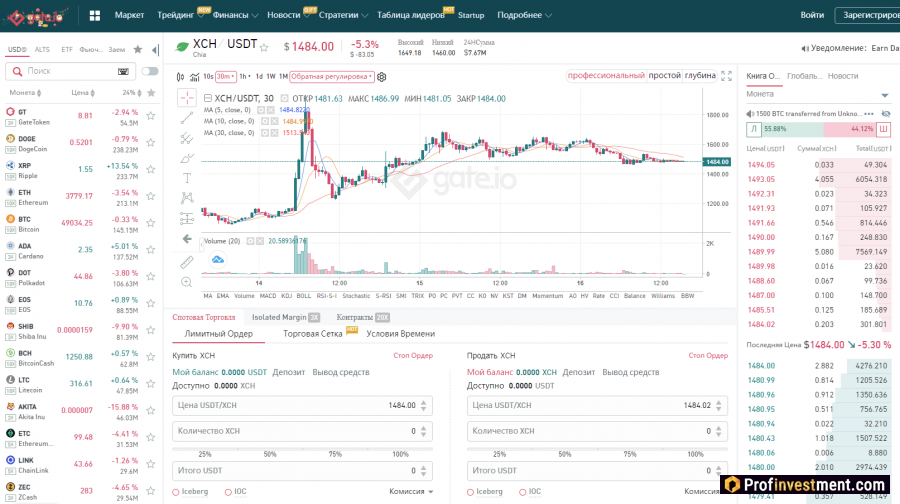Open the favorites star tab in market list
900x504 pixels.
click(138, 49)
